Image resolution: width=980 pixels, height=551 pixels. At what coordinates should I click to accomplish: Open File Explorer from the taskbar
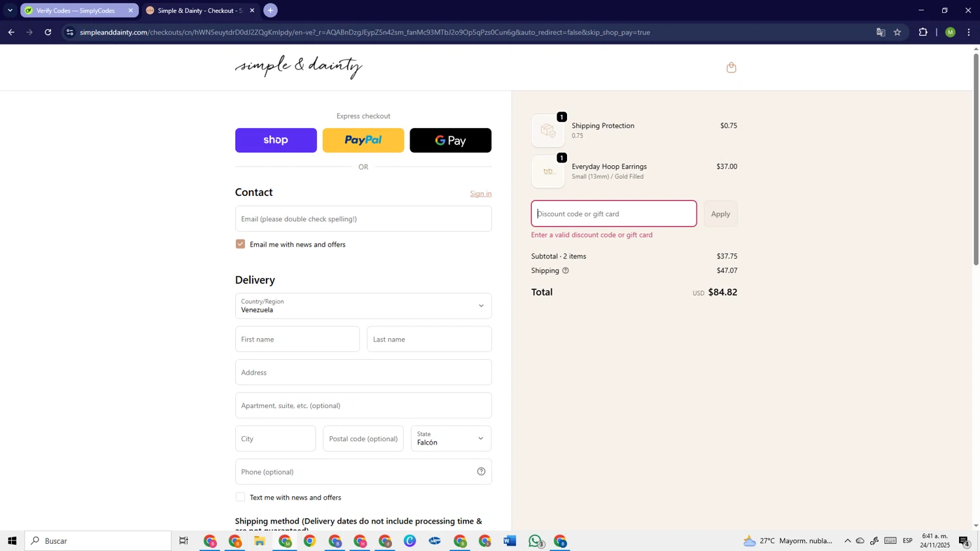[x=259, y=541]
